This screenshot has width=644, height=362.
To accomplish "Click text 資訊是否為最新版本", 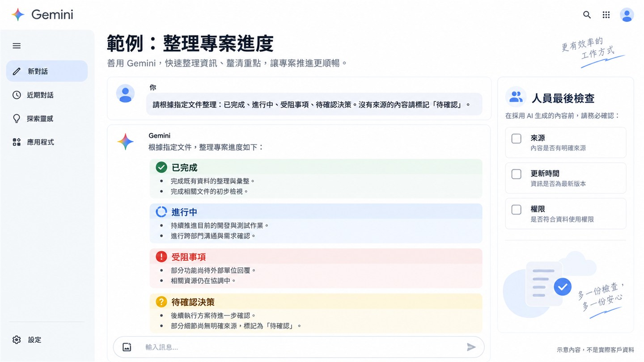I will pos(558,183).
